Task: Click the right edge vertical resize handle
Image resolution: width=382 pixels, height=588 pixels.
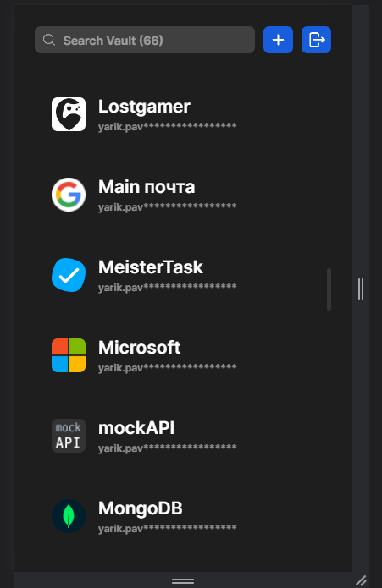Action: click(361, 289)
